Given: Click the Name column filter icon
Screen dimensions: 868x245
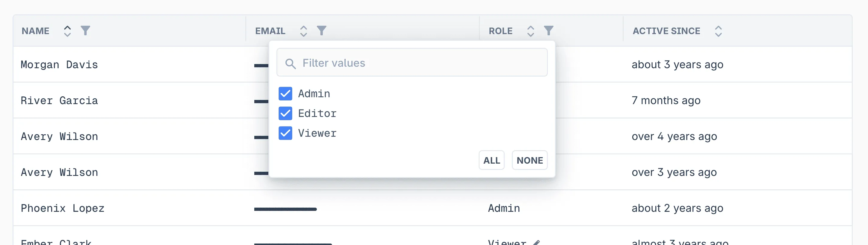Looking at the screenshot, I should point(85,31).
